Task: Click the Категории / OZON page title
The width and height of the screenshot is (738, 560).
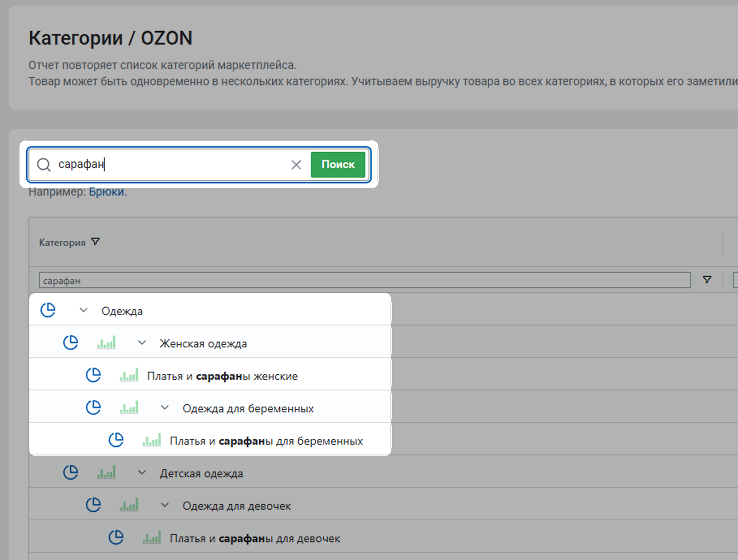Action: click(110, 38)
